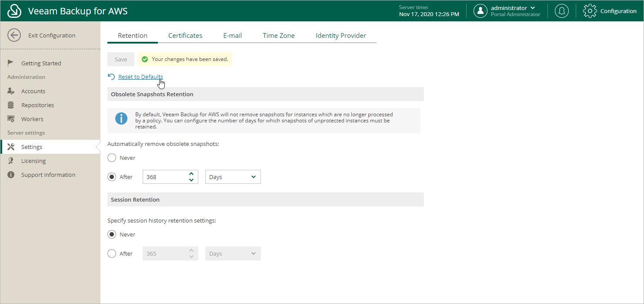Click the server time Nov 17, 2020 text
Image resolution: width=644 pixels, height=304 pixels.
[429, 14]
